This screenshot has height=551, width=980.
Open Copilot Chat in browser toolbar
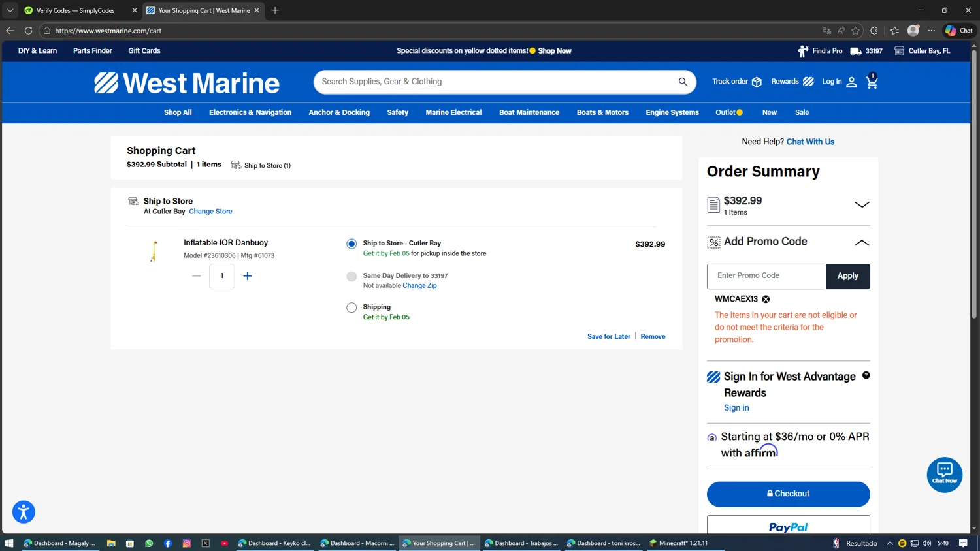958,31
